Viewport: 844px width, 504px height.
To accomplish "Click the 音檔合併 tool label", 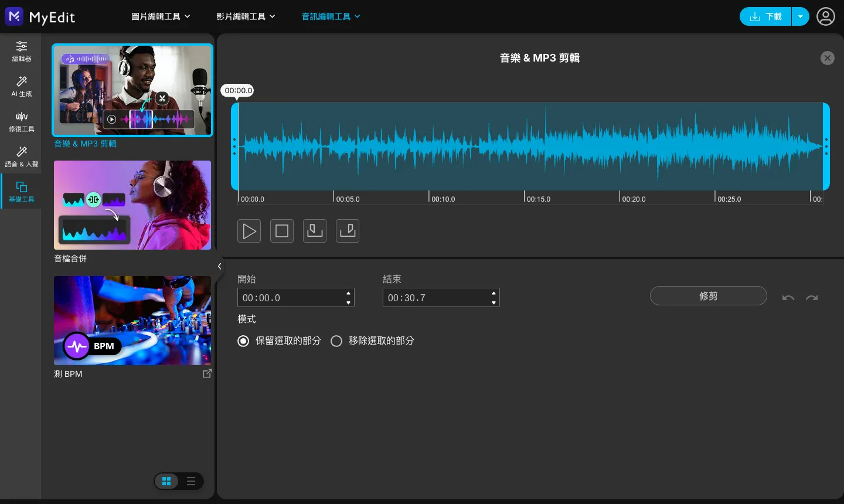I will click(x=70, y=258).
